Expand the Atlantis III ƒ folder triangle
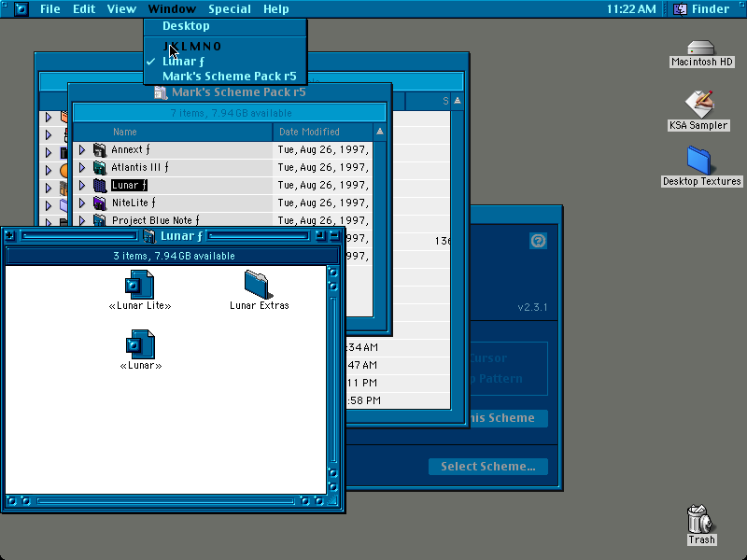 (82, 168)
